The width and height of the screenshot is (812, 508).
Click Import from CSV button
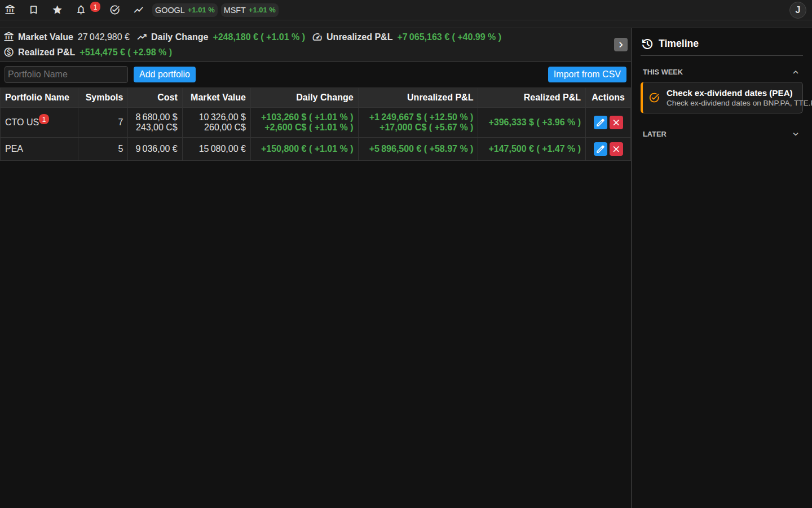(x=587, y=75)
